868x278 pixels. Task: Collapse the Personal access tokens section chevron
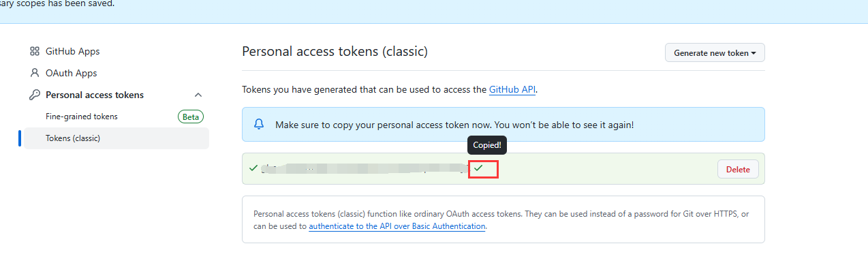click(198, 95)
